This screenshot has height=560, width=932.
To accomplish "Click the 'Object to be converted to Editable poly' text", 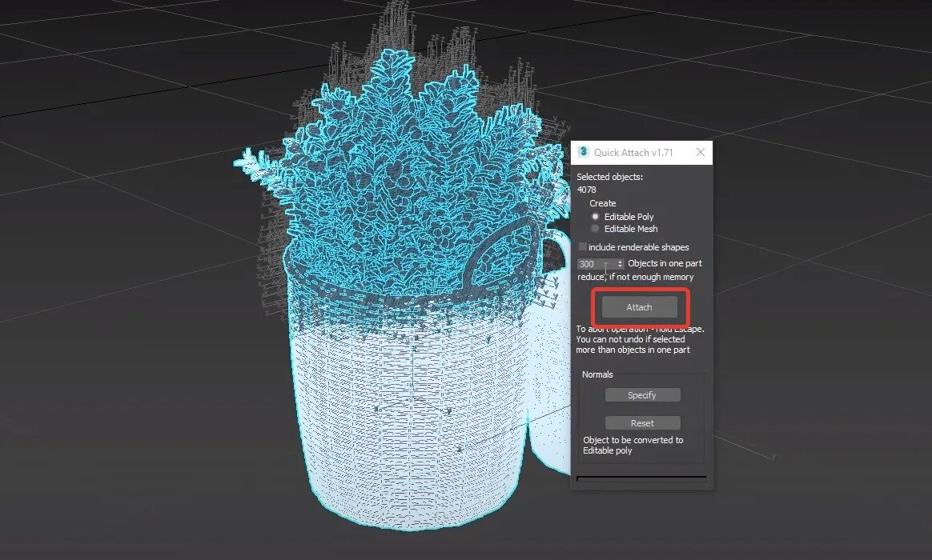I will 633,445.
